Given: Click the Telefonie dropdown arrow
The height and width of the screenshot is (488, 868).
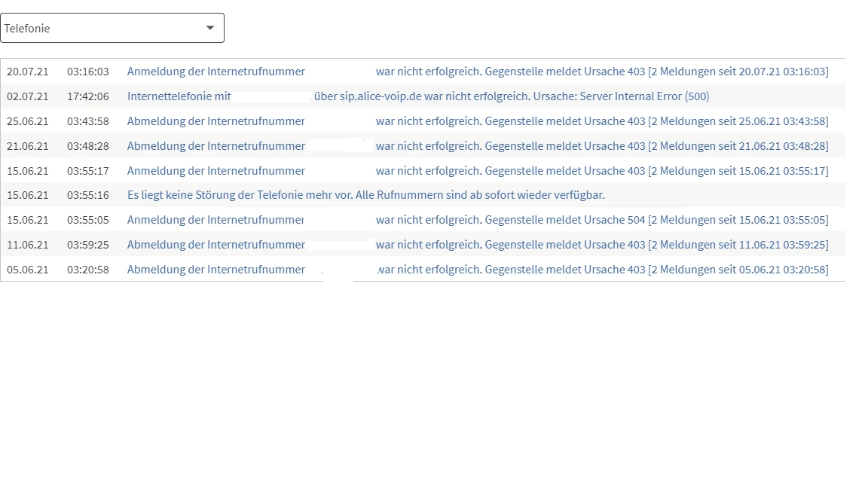Looking at the screenshot, I should pyautogui.click(x=209, y=28).
